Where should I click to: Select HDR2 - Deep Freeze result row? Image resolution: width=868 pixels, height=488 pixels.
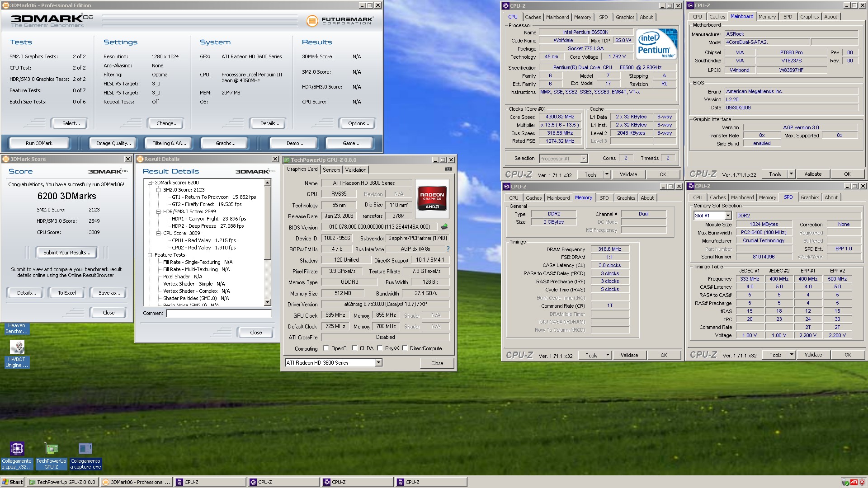tap(208, 226)
